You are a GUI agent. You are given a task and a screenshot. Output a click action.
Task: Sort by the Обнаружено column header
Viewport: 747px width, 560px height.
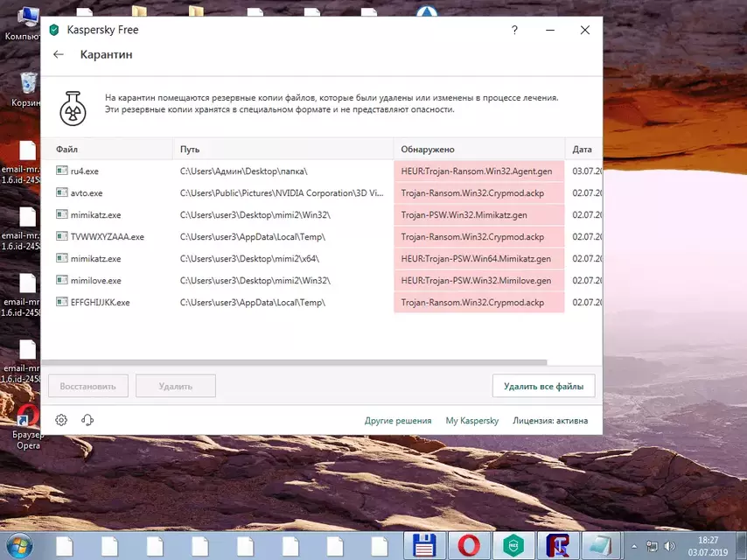[x=479, y=149]
